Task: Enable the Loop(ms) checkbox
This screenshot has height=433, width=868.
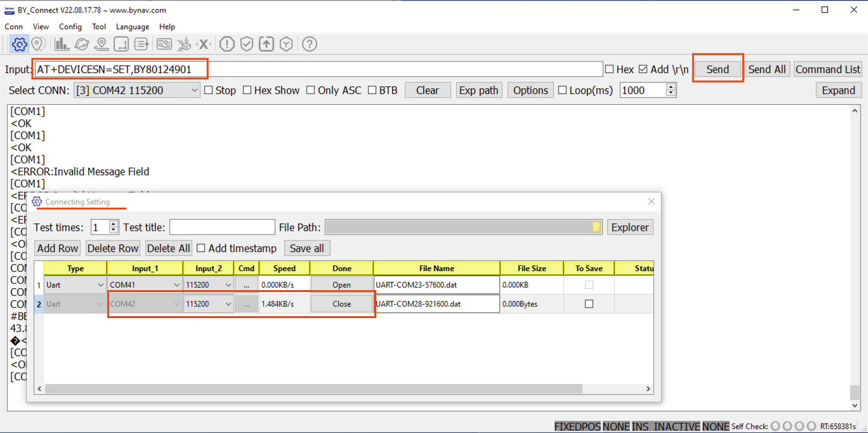Action: point(562,90)
